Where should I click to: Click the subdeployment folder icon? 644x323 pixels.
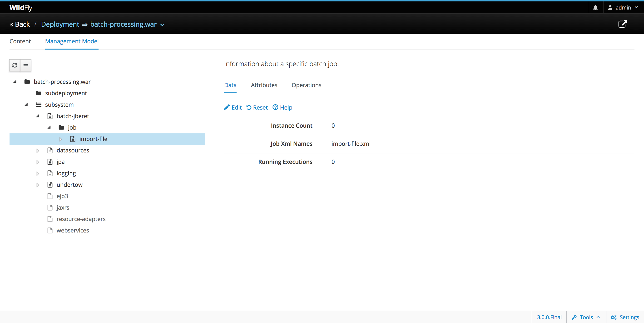pos(39,93)
